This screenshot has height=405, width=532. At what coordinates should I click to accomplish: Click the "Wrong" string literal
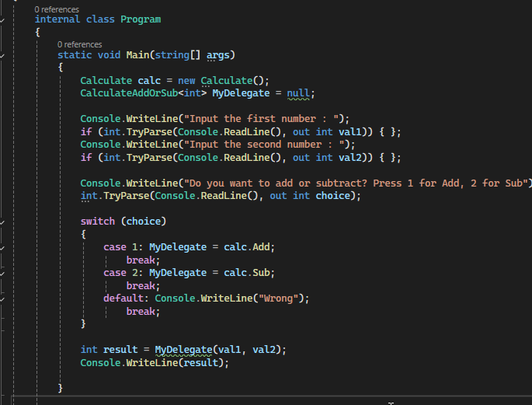[278, 299]
